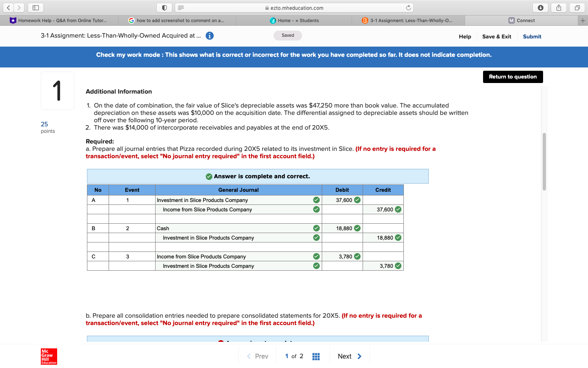Click the 25 points label
Viewport: 588px width, 368px height.
47,127
